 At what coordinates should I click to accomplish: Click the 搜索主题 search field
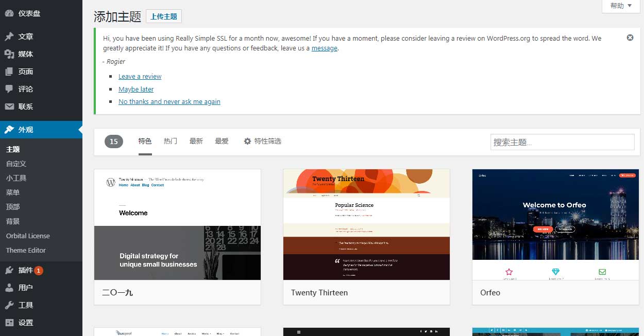(x=562, y=142)
